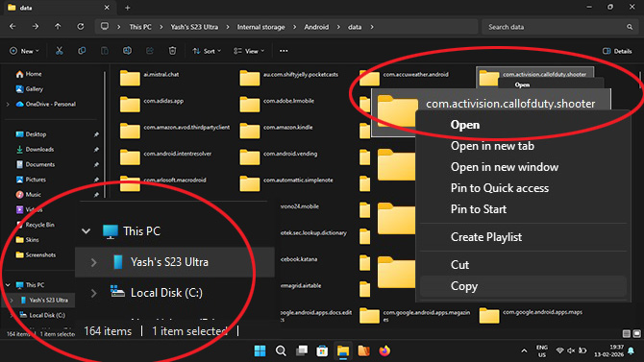
Task: Choose Pin to Start from context menu
Action: click(479, 209)
